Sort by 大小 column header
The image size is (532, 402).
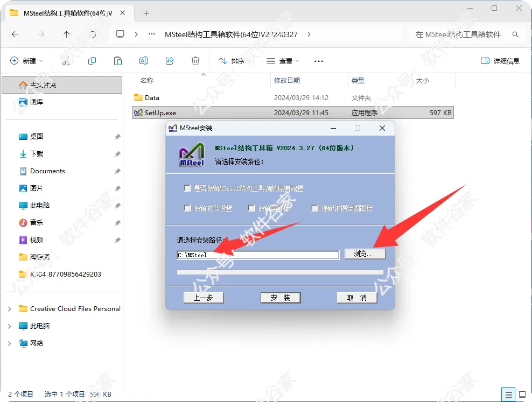pos(422,81)
